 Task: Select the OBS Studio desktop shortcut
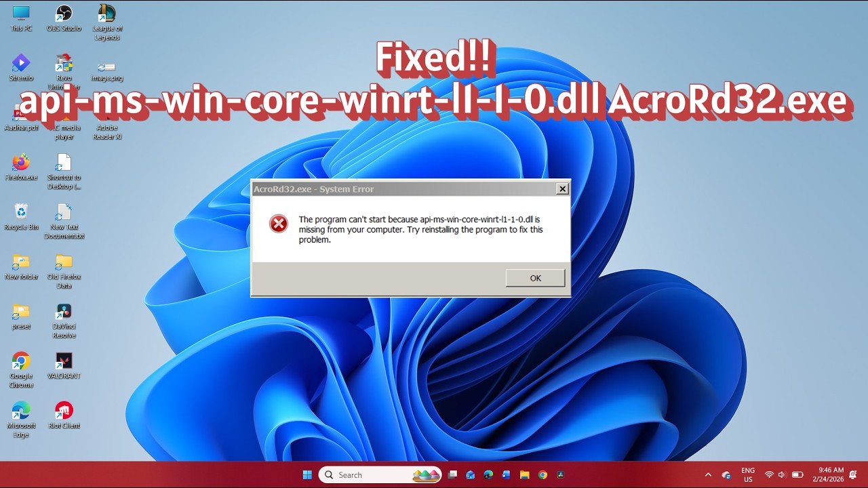[x=64, y=18]
